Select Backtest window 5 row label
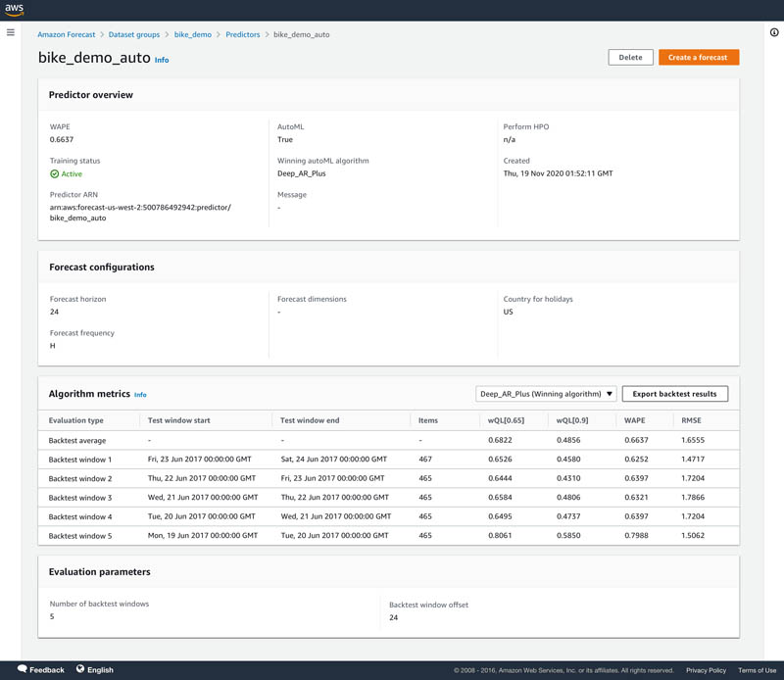Screen dimensions: 784x680 click(80, 536)
